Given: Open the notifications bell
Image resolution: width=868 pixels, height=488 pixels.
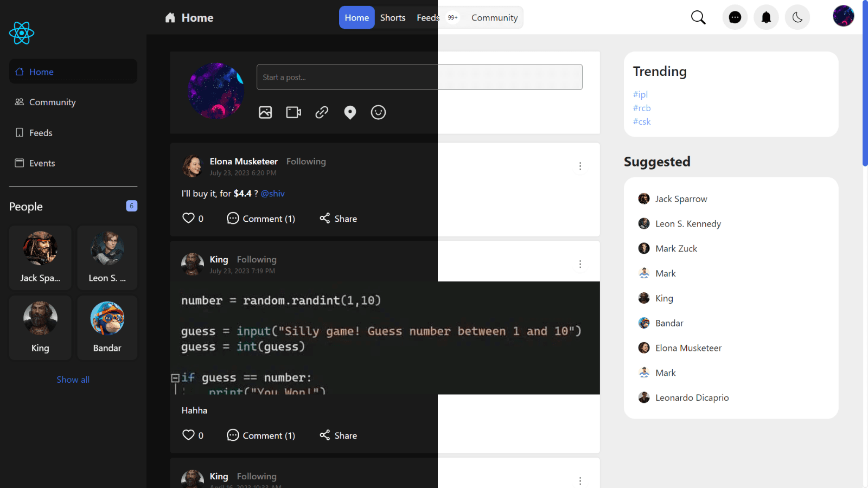Looking at the screenshot, I should (766, 18).
